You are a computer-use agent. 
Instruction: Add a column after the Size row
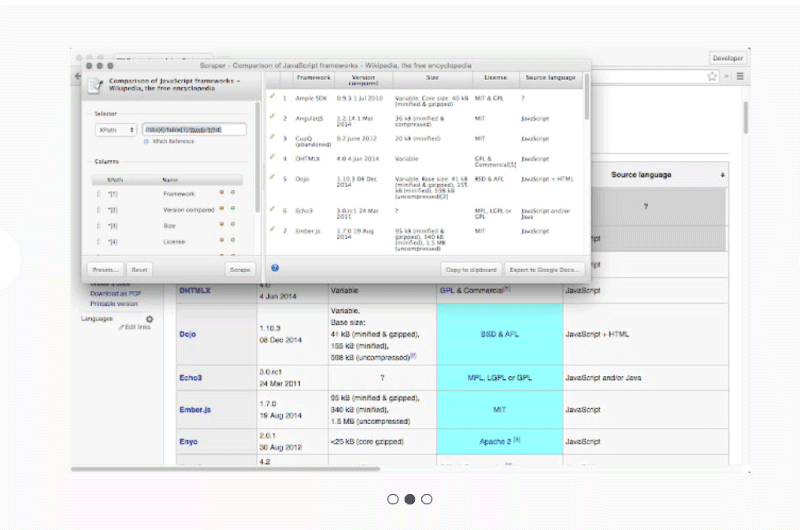tap(233, 224)
